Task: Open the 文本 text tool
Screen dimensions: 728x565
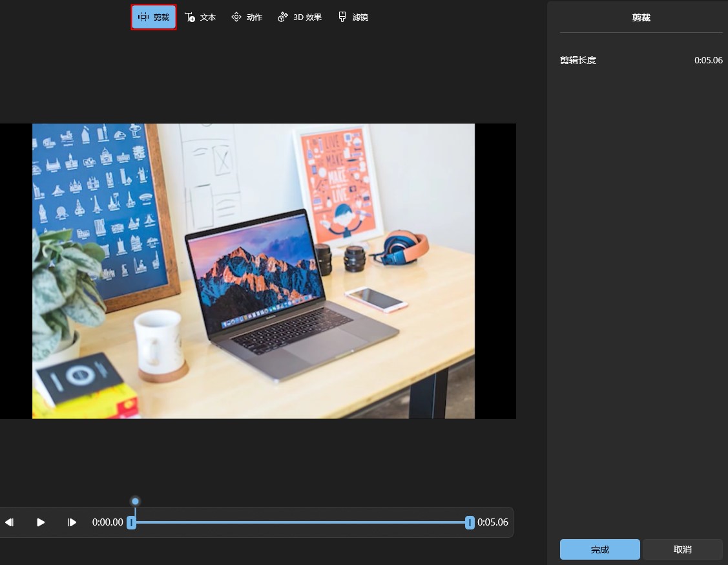Action: point(200,17)
